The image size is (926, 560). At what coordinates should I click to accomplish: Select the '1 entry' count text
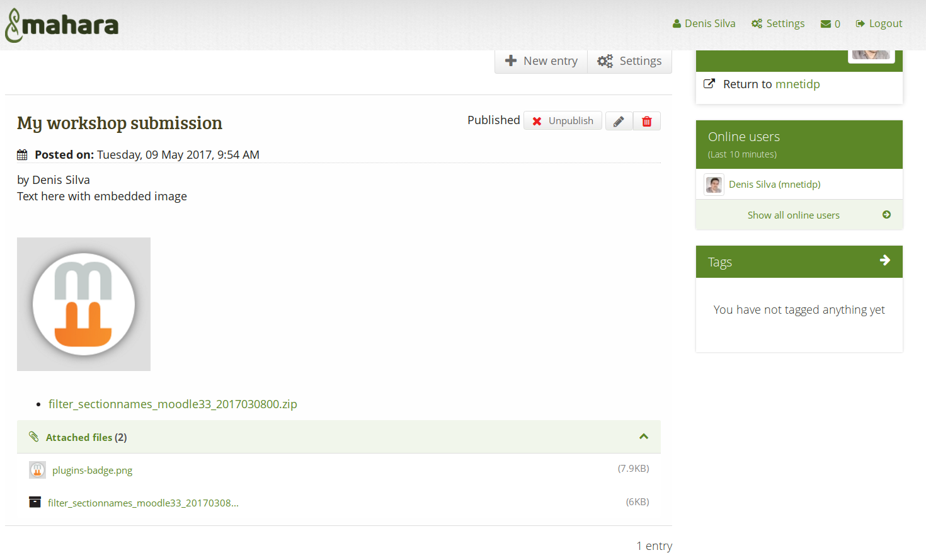click(654, 546)
